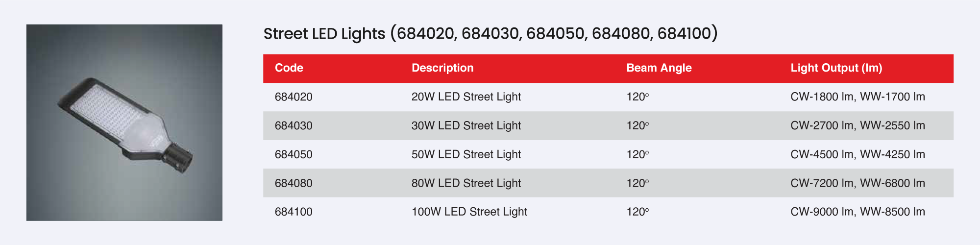Click the CW-1800 lm light output cell

coord(857,97)
